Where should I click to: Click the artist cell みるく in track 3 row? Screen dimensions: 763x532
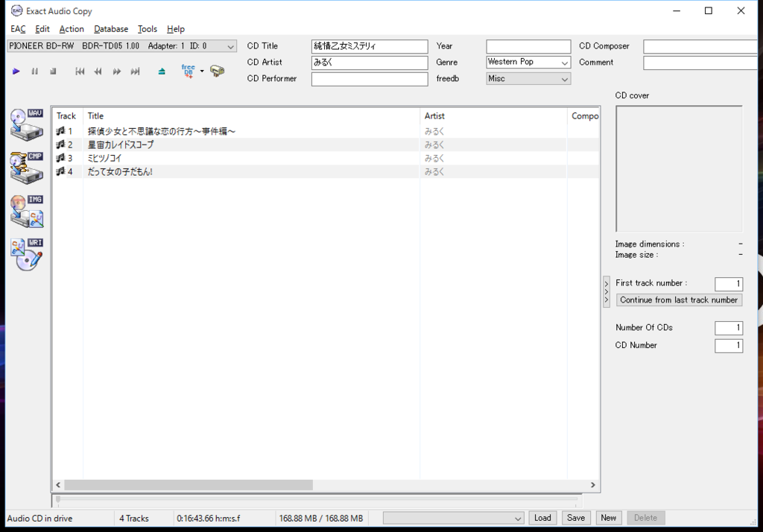point(434,158)
